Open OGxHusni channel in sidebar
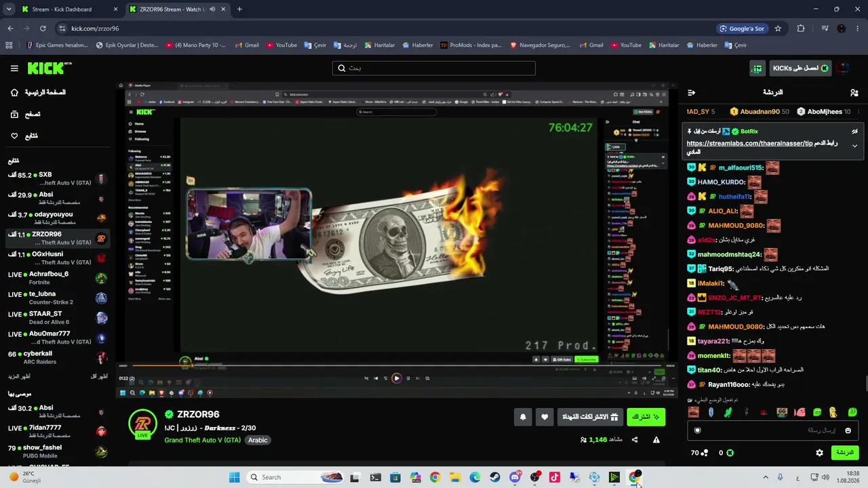This screenshot has height=488, width=868. point(58,258)
